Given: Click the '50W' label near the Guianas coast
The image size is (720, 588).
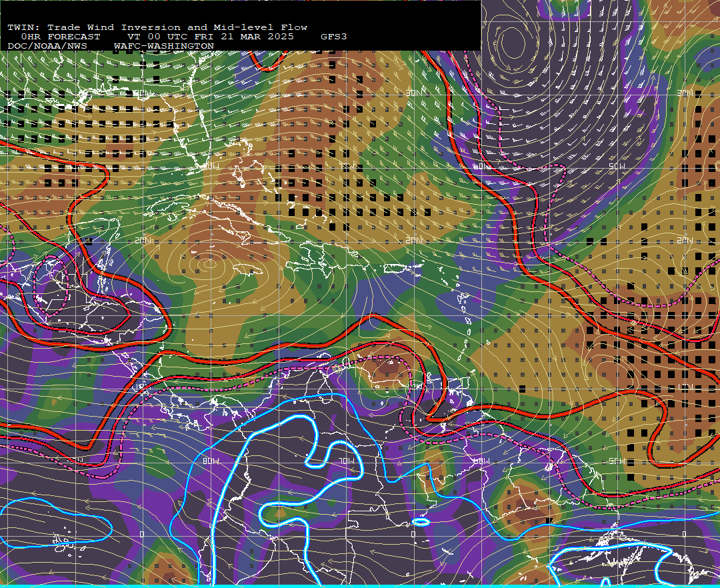Looking at the screenshot, I should pos(617,461).
